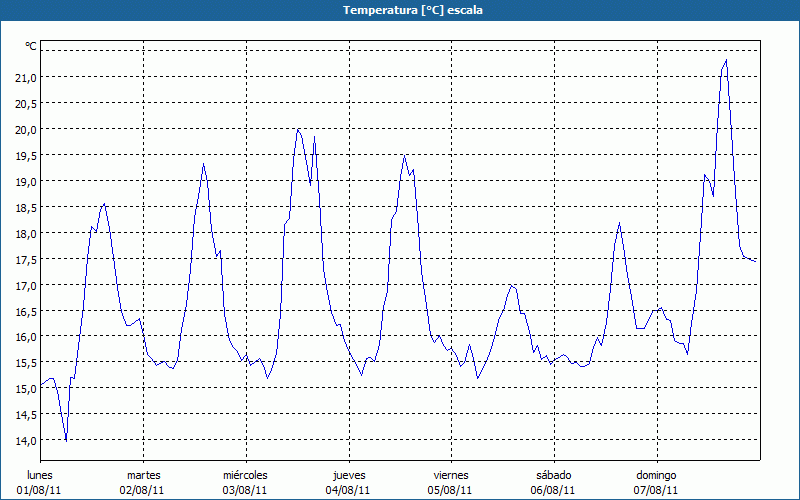Viewport: 800px width, 500px height.
Task: Select the 20,0 value on the y-axis
Action: pos(25,129)
